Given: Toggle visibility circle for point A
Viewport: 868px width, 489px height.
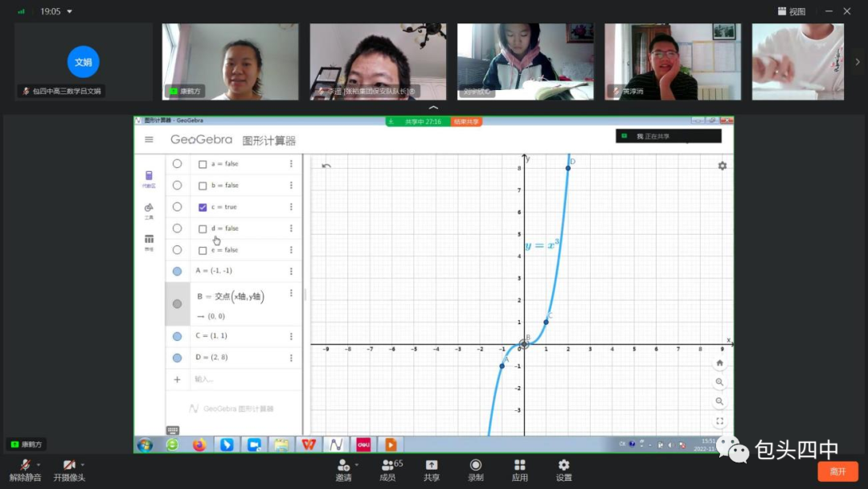Looking at the screenshot, I should tap(177, 271).
